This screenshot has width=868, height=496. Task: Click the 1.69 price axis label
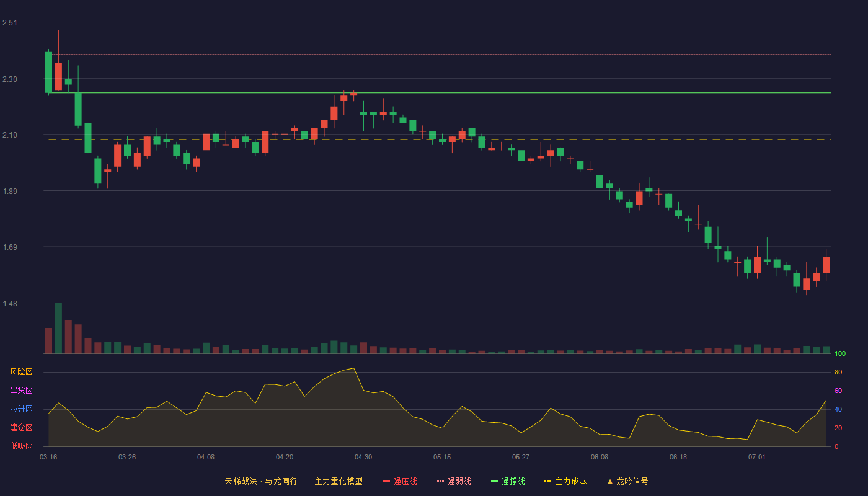click(10, 247)
